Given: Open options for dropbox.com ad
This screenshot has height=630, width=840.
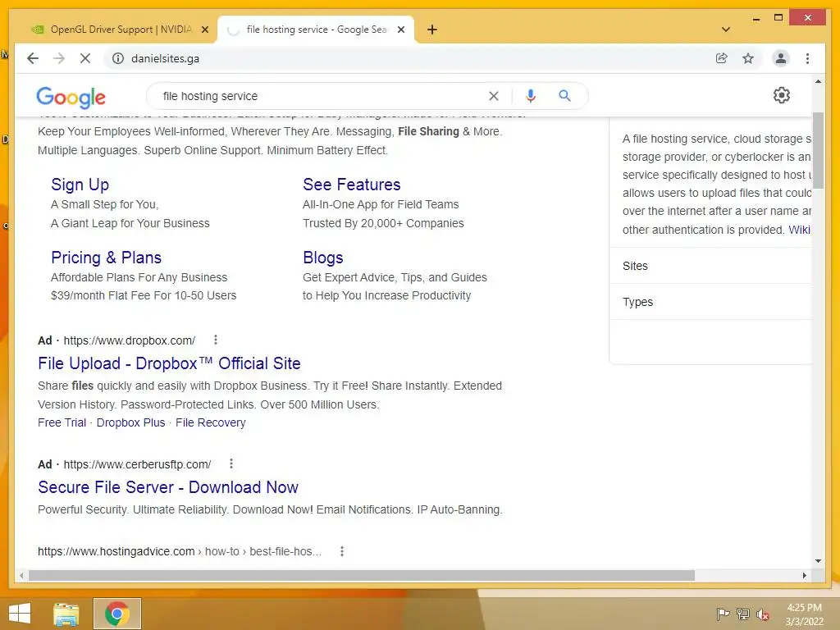Looking at the screenshot, I should (216, 340).
